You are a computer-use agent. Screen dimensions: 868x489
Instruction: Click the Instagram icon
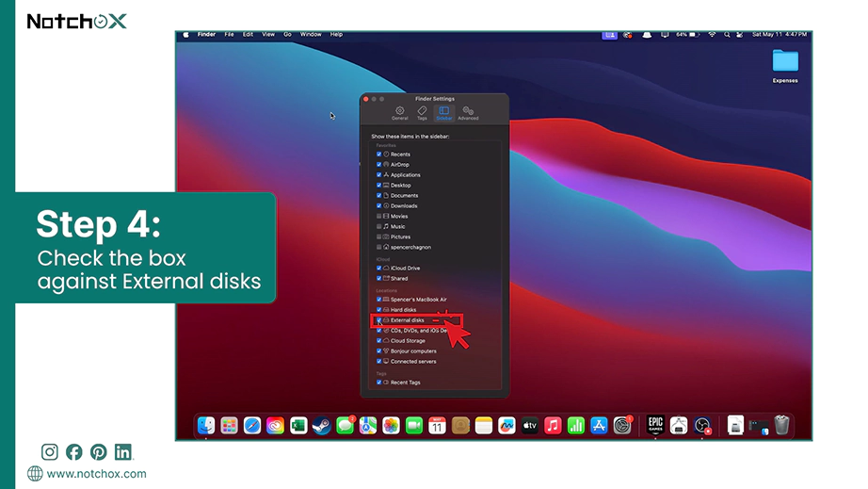49,452
